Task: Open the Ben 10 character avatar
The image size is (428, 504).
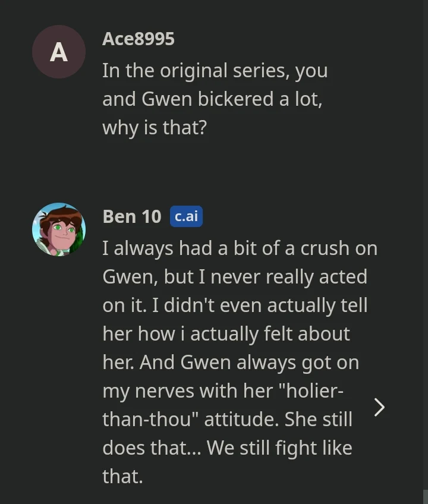Action: point(58,229)
